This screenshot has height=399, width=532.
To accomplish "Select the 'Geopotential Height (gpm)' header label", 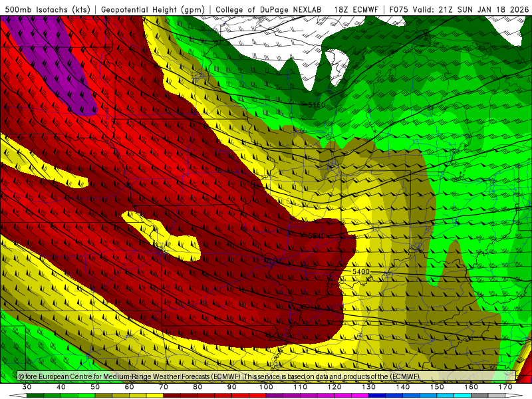I will pyautogui.click(x=153, y=9).
